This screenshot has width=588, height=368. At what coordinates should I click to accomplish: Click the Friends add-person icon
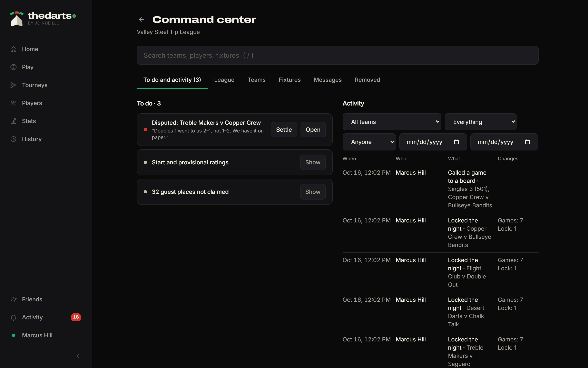click(14, 299)
